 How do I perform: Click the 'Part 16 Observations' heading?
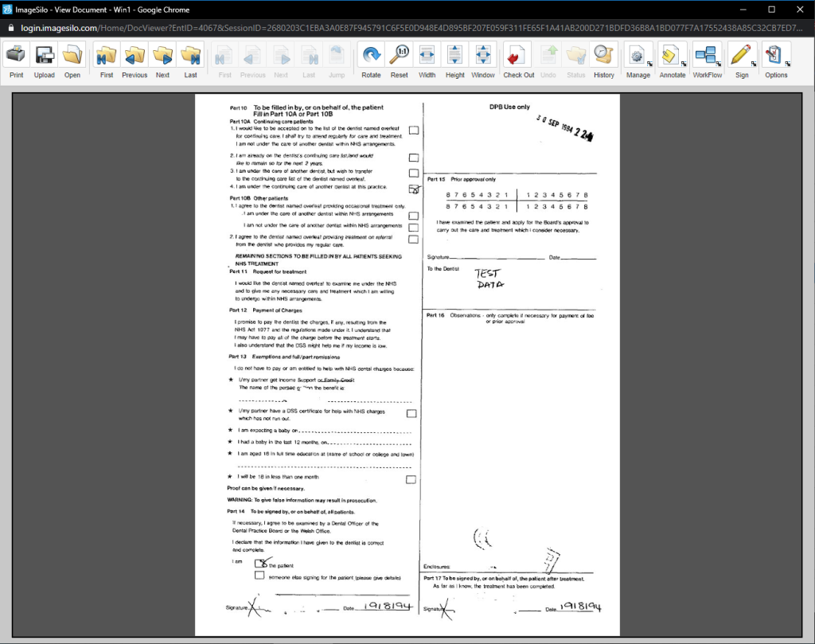(510, 318)
